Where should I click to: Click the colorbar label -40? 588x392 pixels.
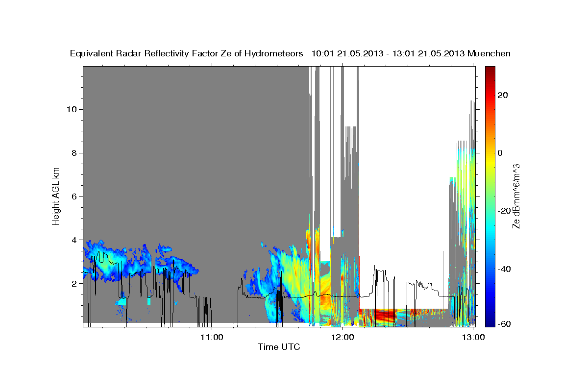click(504, 269)
